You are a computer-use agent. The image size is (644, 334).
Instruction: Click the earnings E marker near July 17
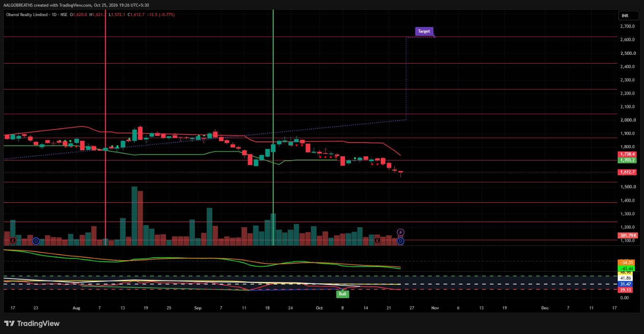pos(13,241)
